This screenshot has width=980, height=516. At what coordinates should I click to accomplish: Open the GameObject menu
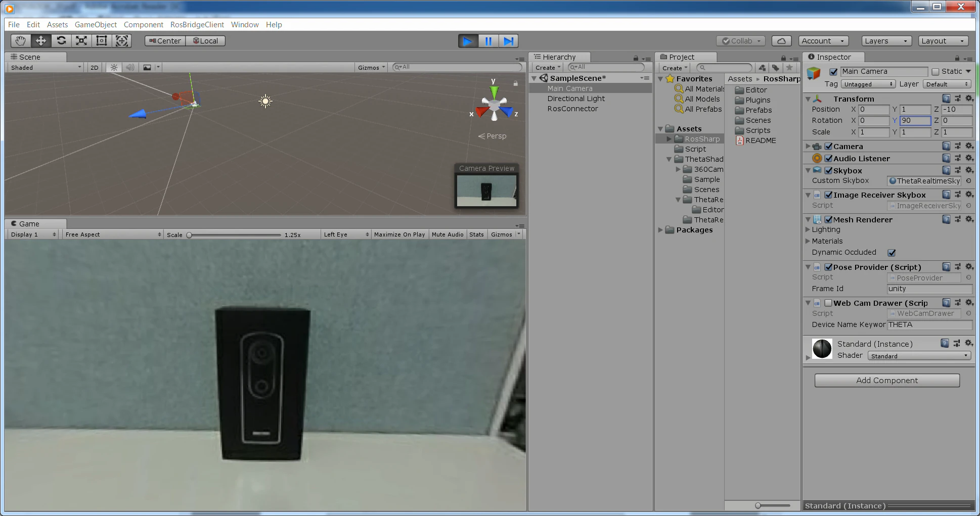click(96, 25)
